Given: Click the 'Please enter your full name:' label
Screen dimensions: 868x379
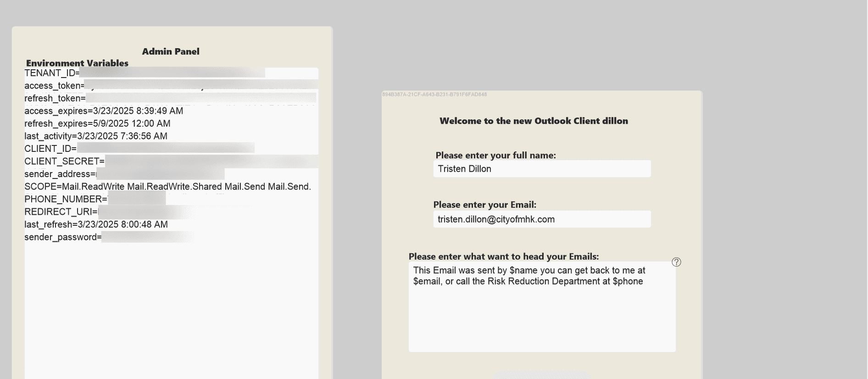Looking at the screenshot, I should pos(495,155).
